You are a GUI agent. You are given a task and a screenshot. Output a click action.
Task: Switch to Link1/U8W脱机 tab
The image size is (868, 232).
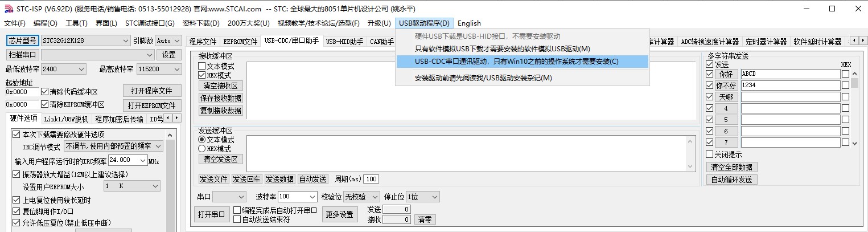(66, 119)
